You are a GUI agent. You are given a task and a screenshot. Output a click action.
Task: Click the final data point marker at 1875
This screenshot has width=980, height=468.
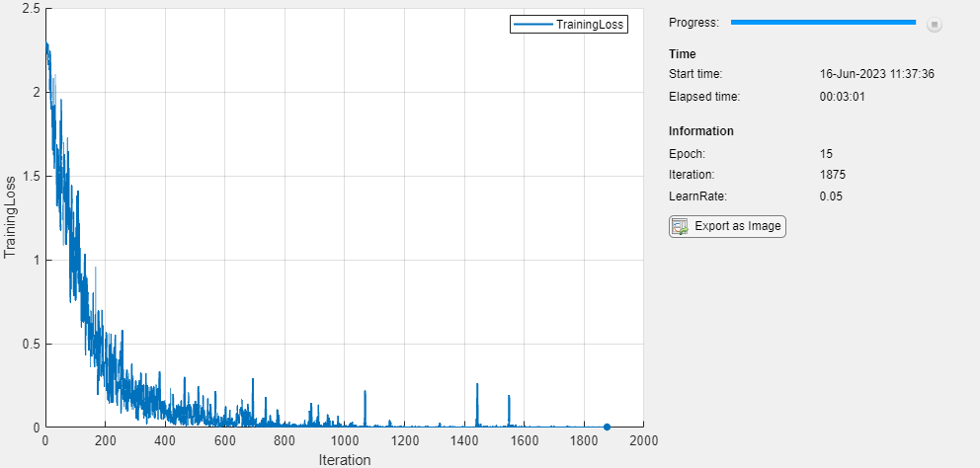click(607, 427)
